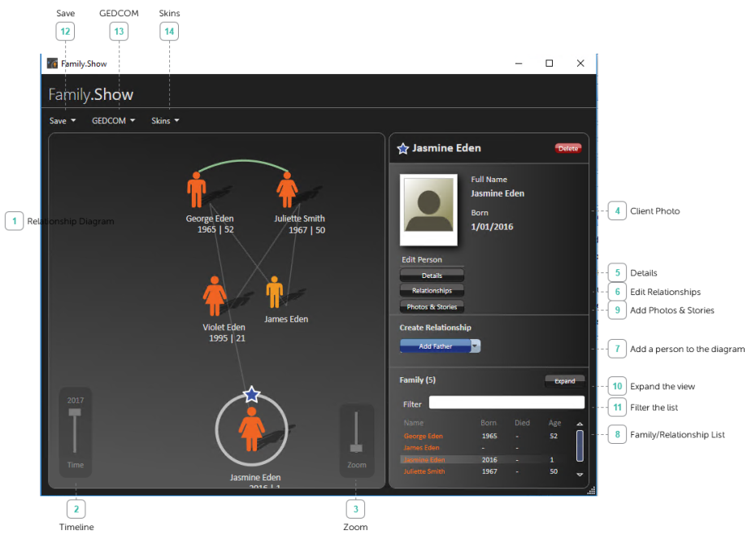
Task: Open Photos & Stories
Action: [x=432, y=306]
